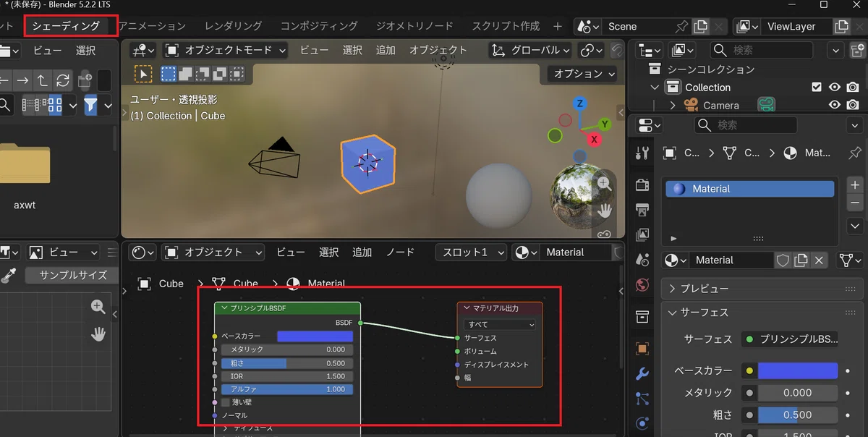
Task: Remove the material slot with minus button
Action: tap(855, 203)
